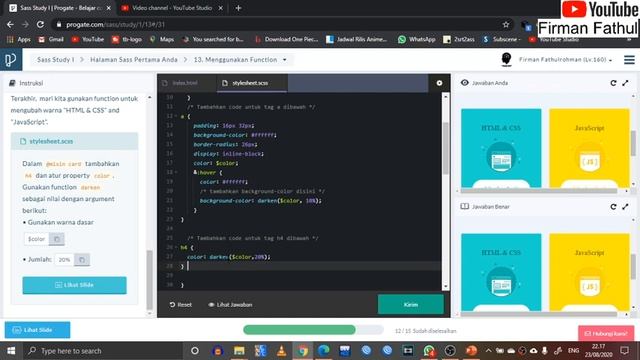Refresh the Jawaban Benar preview

click(613, 207)
